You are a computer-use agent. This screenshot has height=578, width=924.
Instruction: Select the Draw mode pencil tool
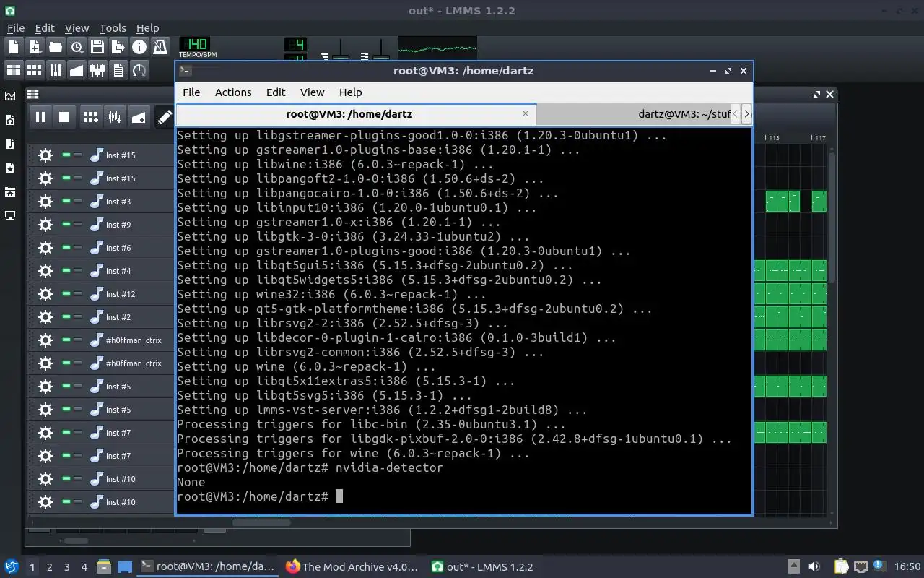[x=165, y=117]
